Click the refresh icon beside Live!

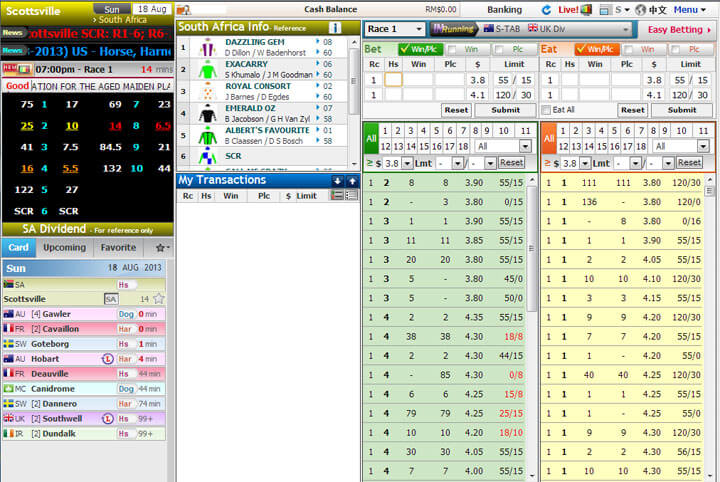(x=546, y=9)
